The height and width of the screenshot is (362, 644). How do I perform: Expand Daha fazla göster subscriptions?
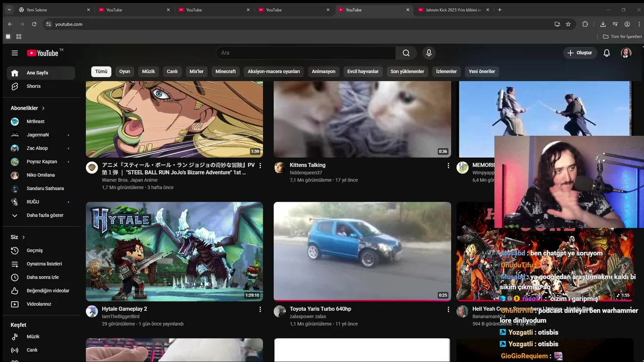tap(41, 215)
